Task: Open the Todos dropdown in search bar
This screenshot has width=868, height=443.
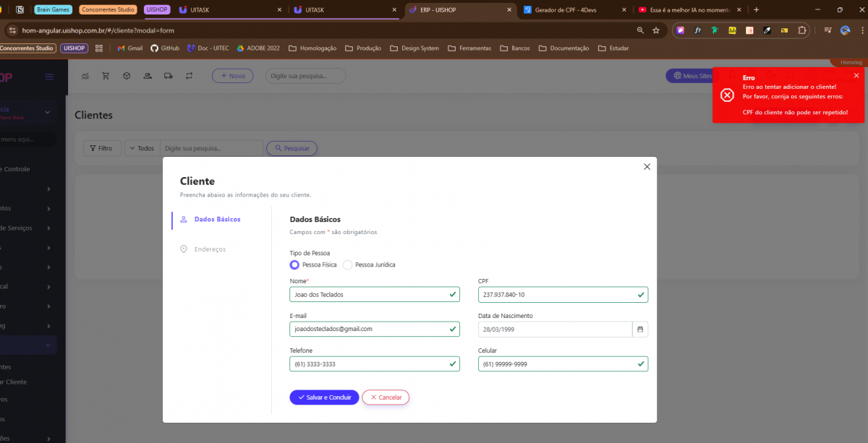Action: [142, 148]
